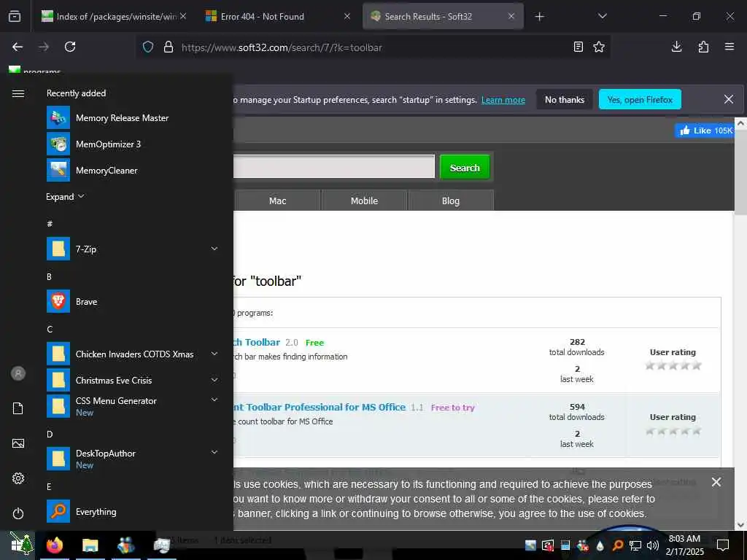Image resolution: width=747 pixels, height=560 pixels.
Task: Select the Mobile category tab
Action: (x=365, y=201)
